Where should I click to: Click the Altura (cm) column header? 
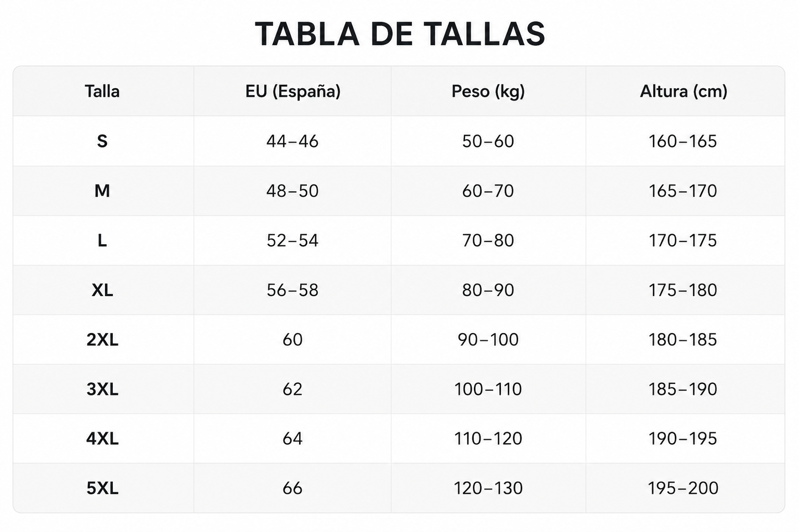coord(683,91)
